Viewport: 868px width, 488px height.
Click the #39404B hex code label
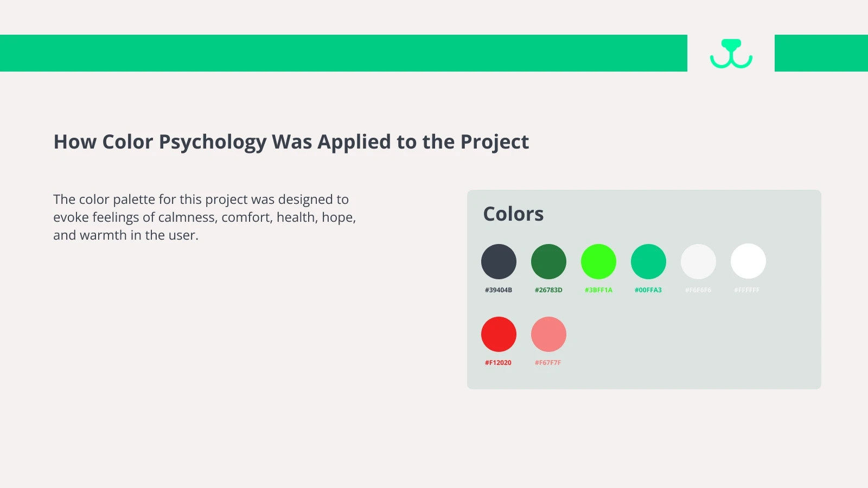pos(499,290)
